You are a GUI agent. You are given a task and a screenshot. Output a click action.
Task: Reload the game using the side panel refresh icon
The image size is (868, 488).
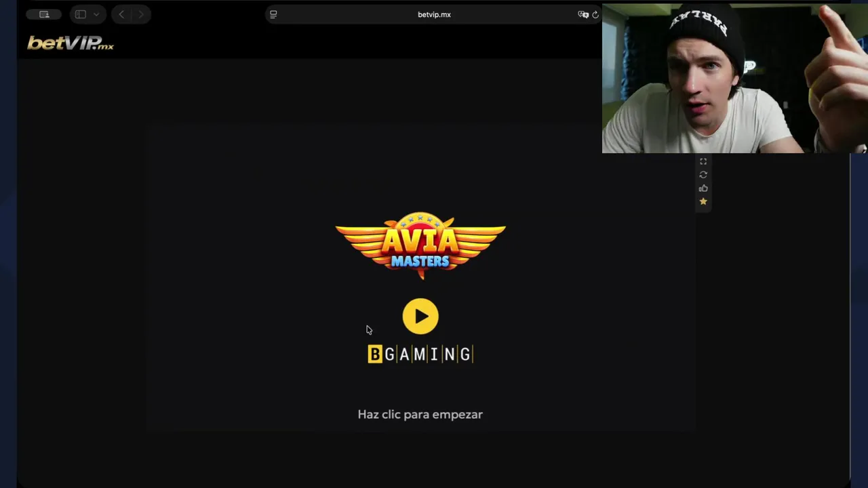pos(703,175)
